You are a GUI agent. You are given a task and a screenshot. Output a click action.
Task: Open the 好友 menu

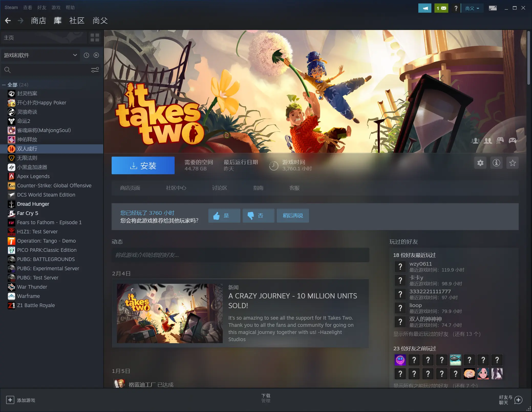(x=42, y=7)
